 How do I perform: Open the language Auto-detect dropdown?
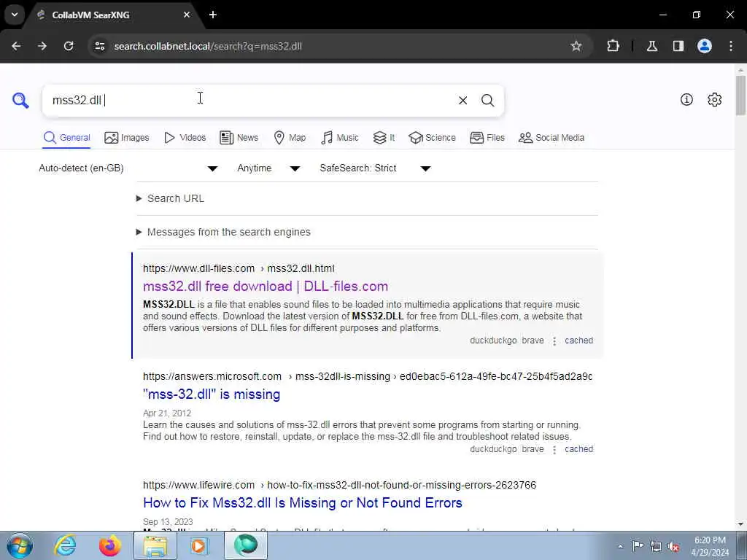point(128,168)
